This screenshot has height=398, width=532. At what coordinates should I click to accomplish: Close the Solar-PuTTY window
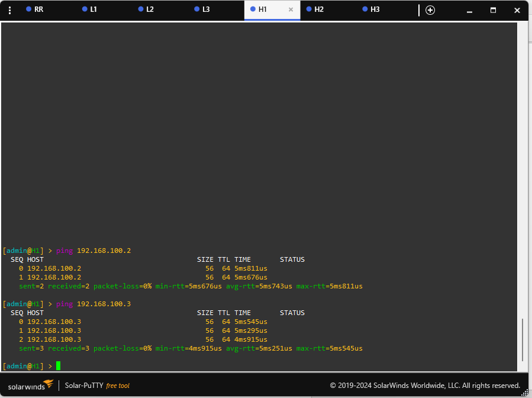tap(517, 10)
